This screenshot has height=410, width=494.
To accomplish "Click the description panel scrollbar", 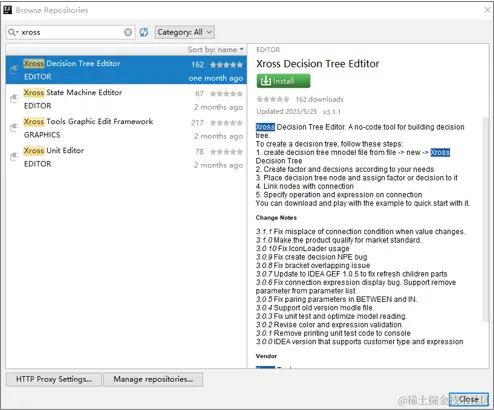I will [x=486, y=220].
